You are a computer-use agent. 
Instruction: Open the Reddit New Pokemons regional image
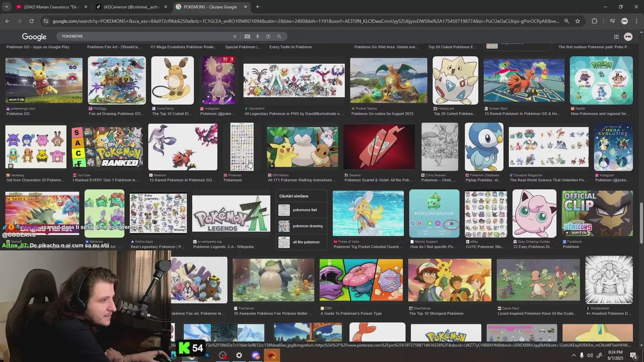pyautogui.click(x=601, y=80)
